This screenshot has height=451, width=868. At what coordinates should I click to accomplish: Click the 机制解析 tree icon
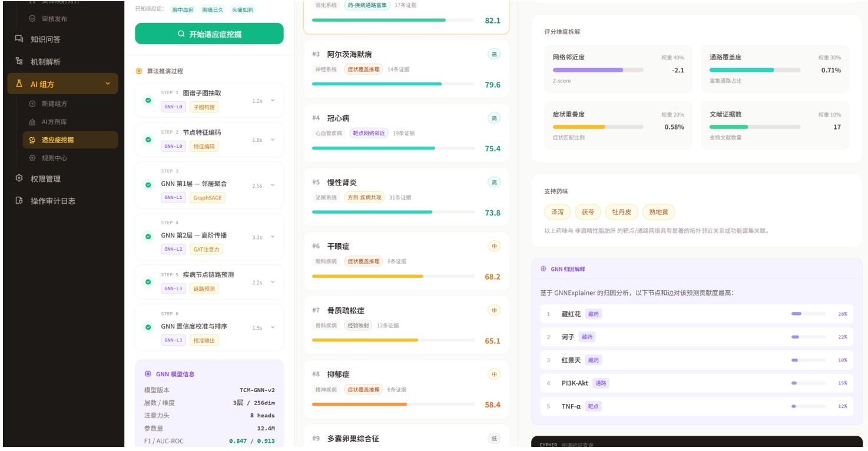point(19,62)
